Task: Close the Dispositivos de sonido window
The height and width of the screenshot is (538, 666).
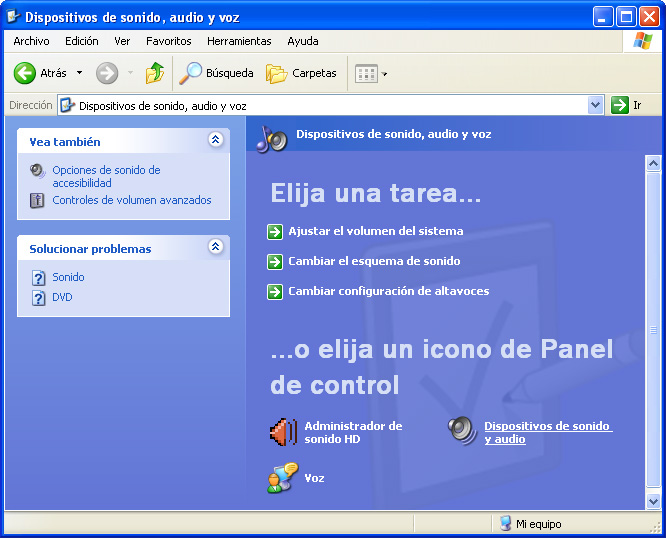Action: point(649,17)
